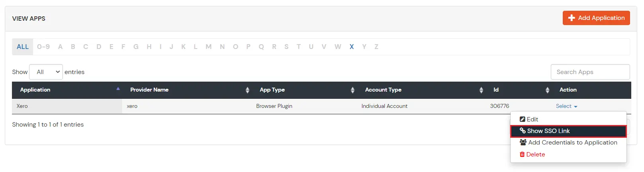Filter apps by letter S
The width and height of the screenshot is (644, 172).
286,47
